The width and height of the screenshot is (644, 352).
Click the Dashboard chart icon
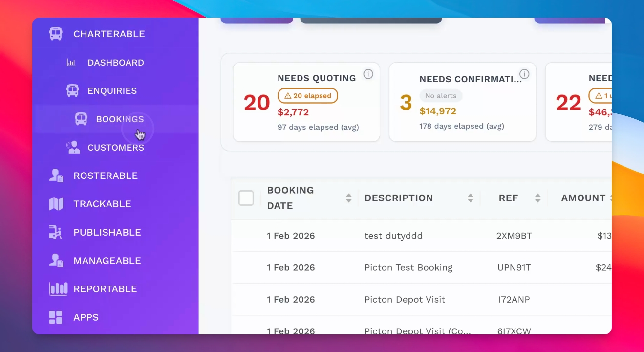coord(71,63)
